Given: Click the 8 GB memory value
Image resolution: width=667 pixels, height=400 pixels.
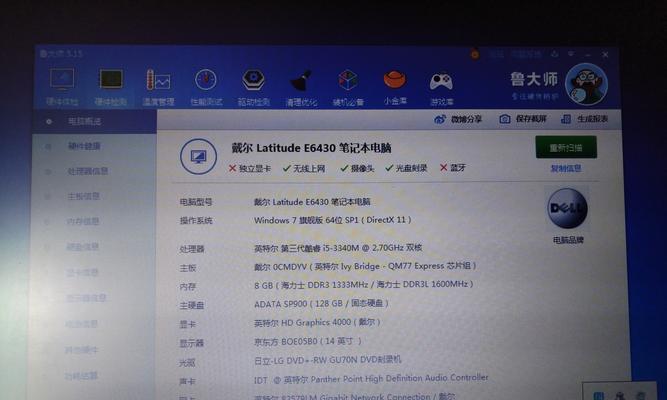Looking at the screenshot, I should 364,285.
